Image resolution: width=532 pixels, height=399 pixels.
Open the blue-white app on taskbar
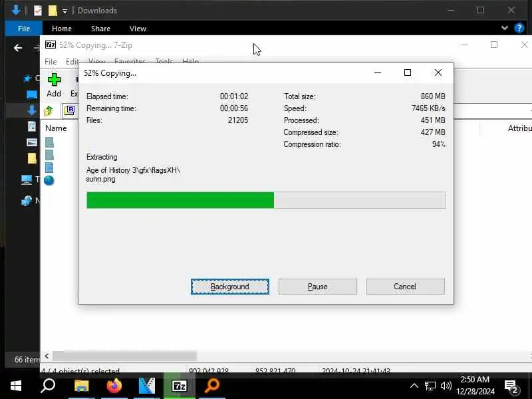pyautogui.click(x=147, y=386)
